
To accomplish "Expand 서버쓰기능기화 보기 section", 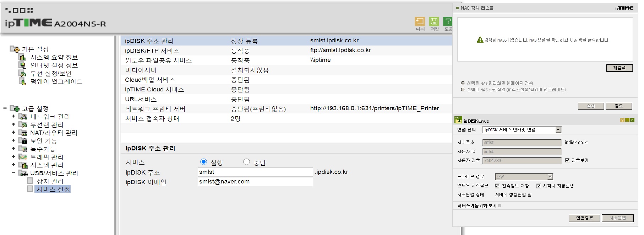I will (500, 205).
